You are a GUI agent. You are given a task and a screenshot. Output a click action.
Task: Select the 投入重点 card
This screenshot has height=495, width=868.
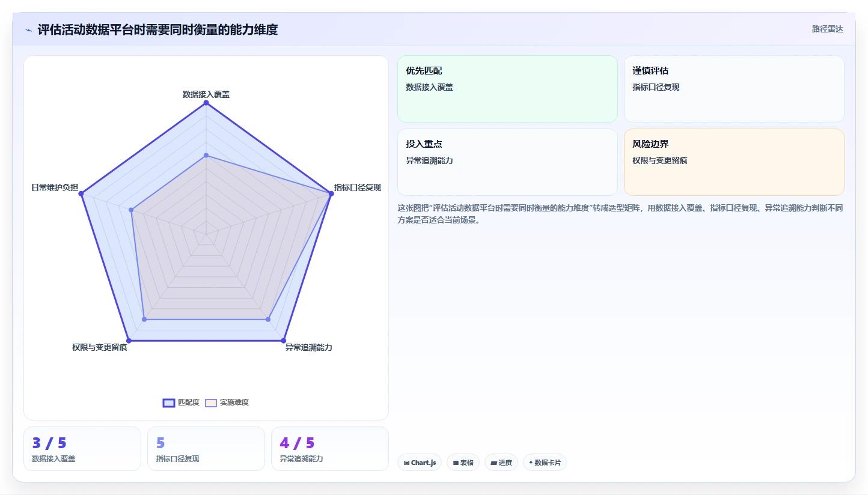click(x=507, y=162)
